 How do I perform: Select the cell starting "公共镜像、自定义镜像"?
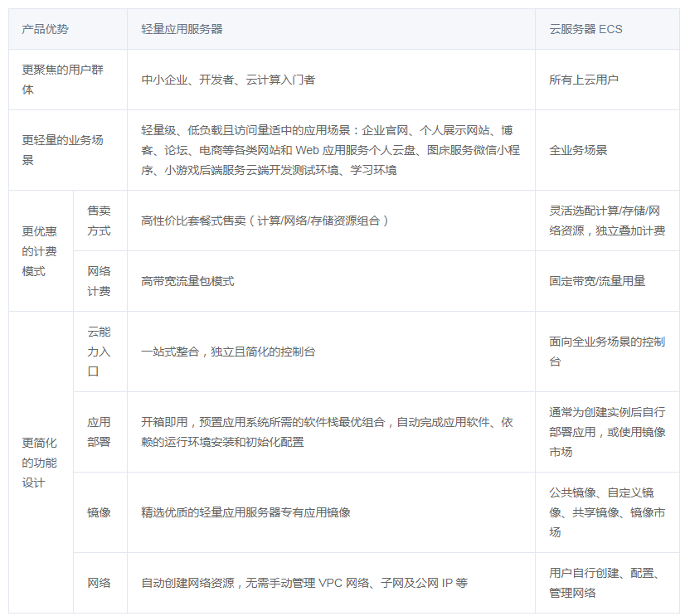607,512
